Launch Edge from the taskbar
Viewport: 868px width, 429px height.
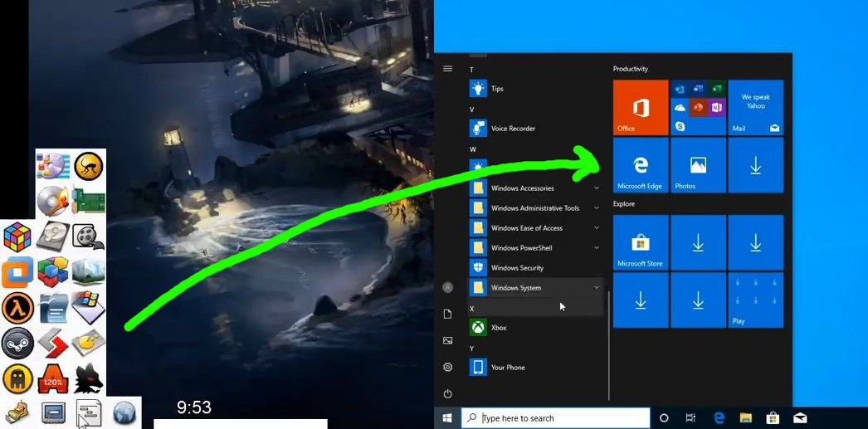click(x=719, y=418)
